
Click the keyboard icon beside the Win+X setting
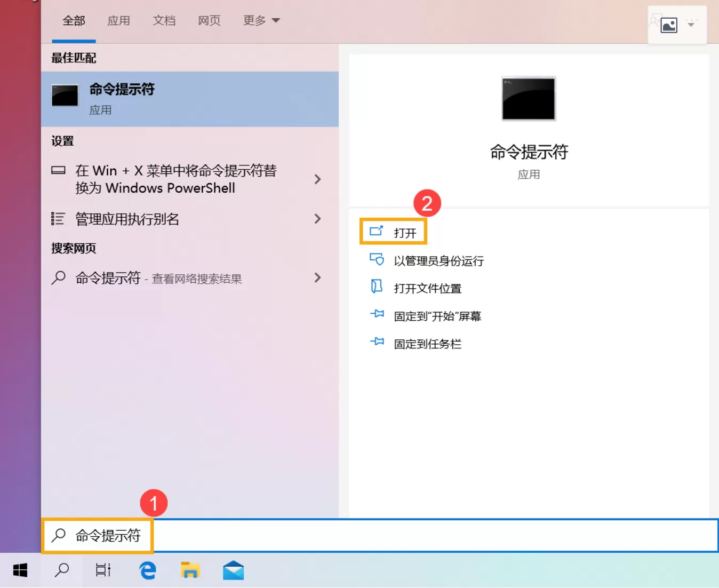[59, 170]
